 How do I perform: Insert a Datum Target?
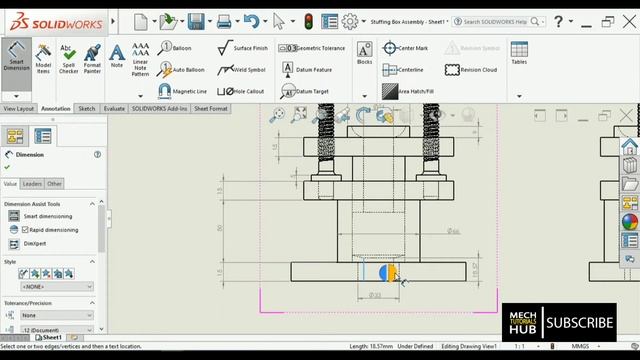[304, 91]
